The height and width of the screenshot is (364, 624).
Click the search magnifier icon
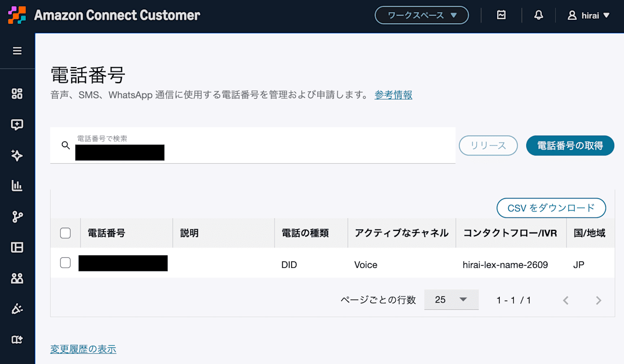(x=66, y=145)
